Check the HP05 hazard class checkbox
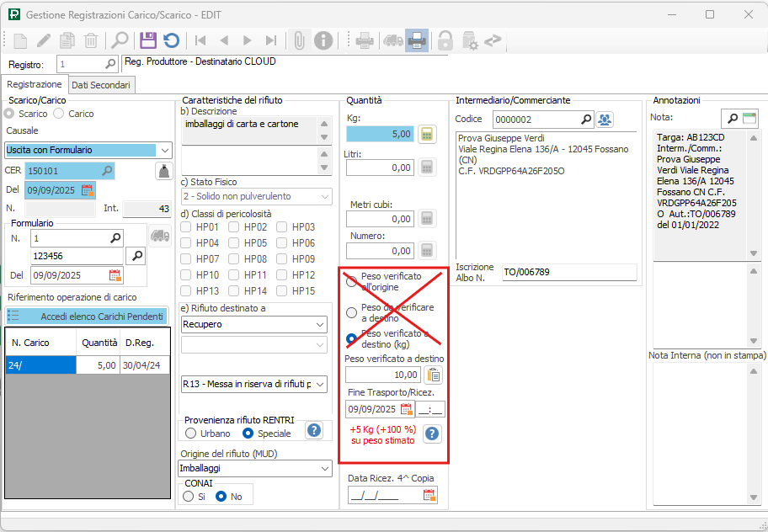768x532 pixels. coord(235,243)
